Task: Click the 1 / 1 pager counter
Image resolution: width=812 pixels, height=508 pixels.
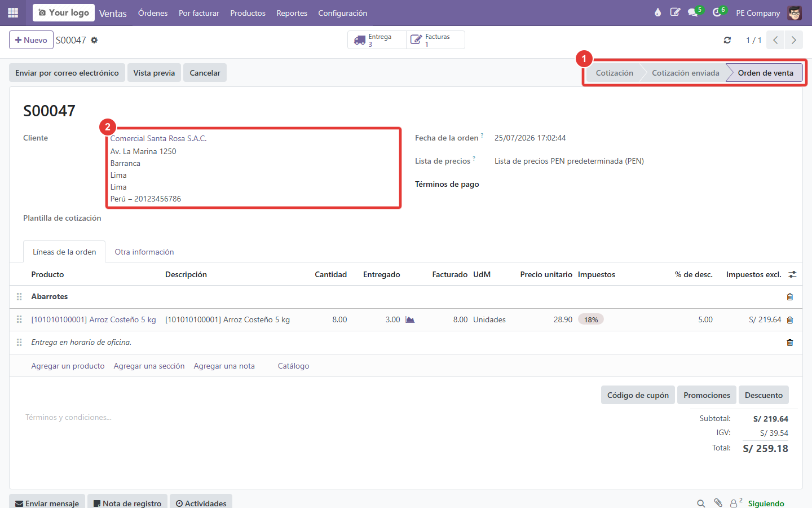Action: coord(753,40)
